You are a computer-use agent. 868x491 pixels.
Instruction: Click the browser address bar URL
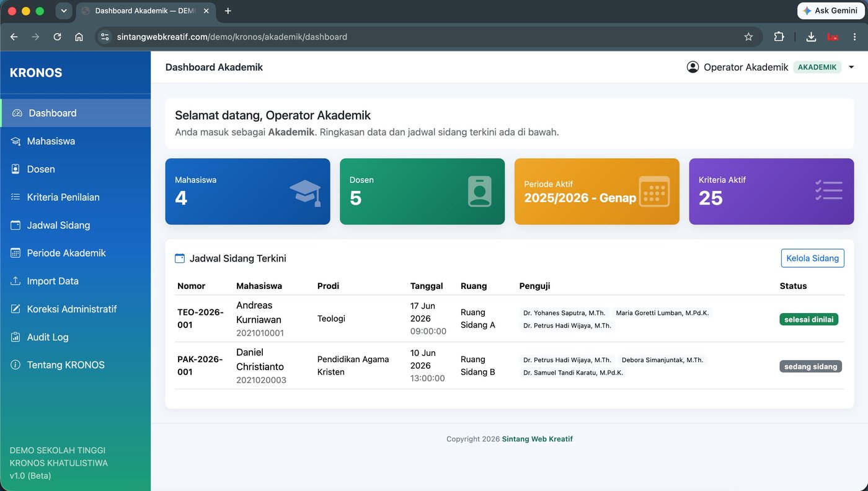pos(232,37)
